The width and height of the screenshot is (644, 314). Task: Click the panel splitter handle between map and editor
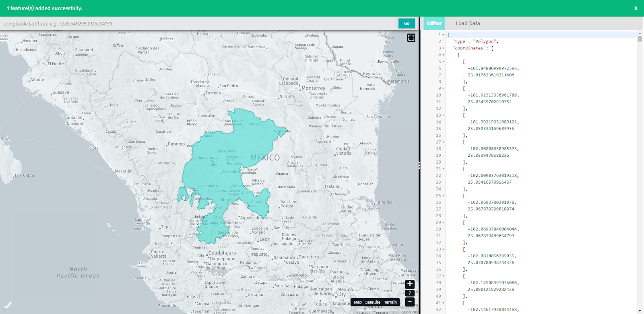pos(419,165)
